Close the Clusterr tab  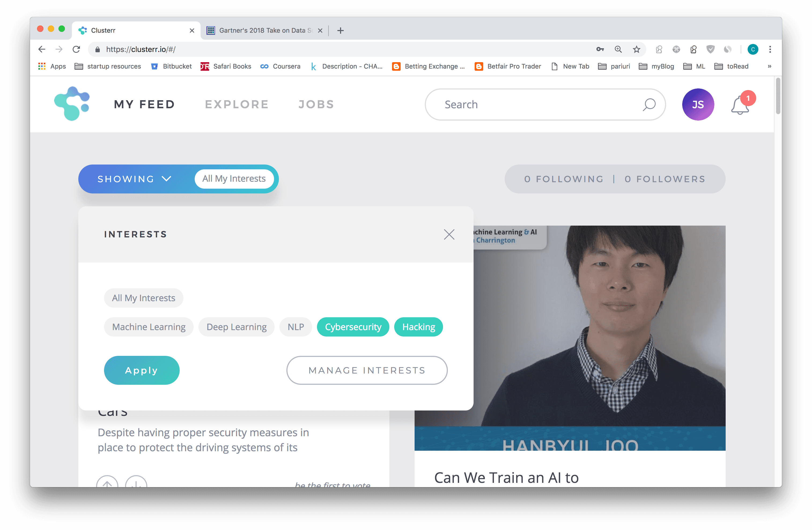[x=192, y=31]
